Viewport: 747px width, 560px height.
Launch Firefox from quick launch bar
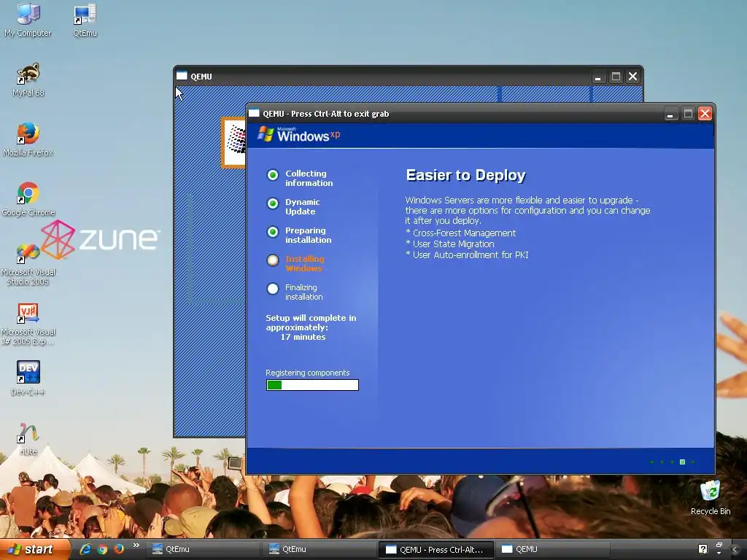119,549
